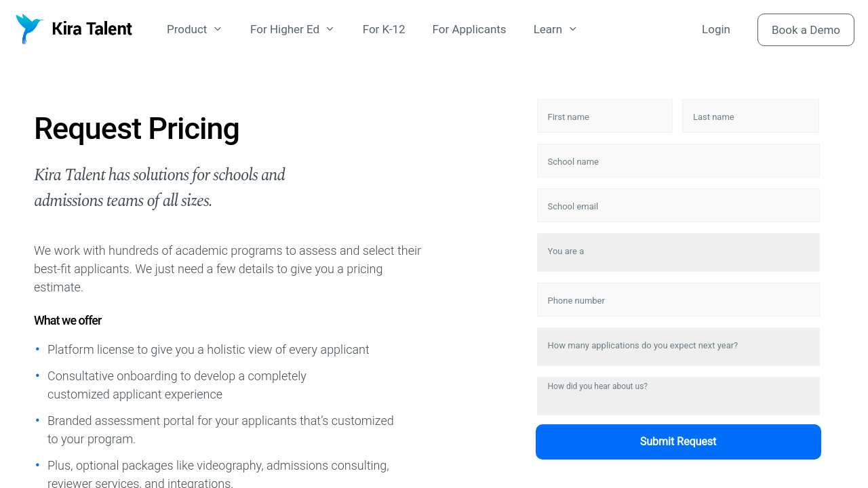Screen dimensions: 868x488
Task: Expand the Learn menu chevron
Action: coord(573,29)
